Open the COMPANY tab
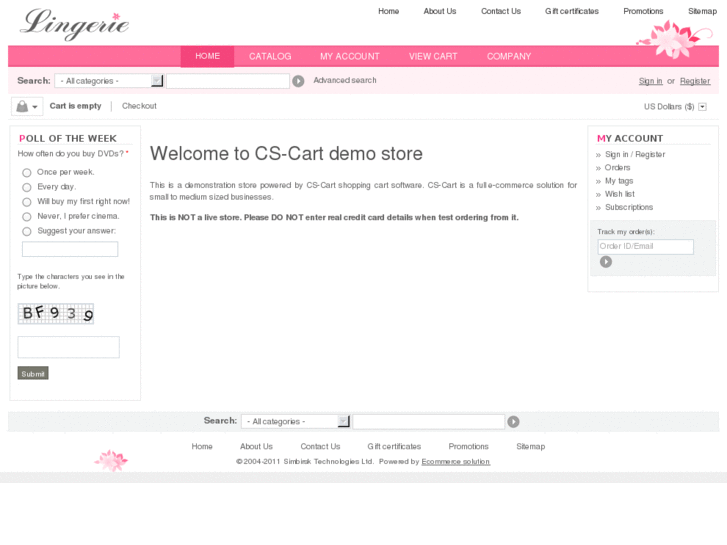This screenshot has height=545, width=727. pos(509,57)
